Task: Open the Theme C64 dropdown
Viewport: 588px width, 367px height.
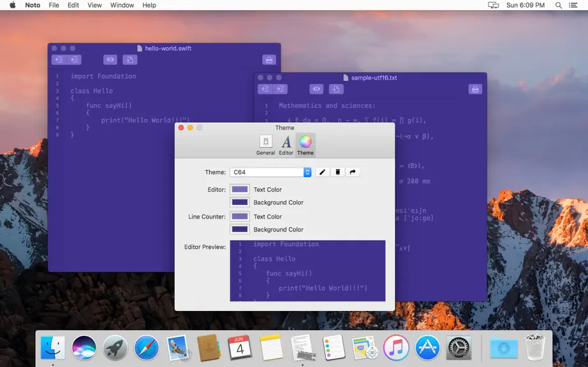Action: 270,172
